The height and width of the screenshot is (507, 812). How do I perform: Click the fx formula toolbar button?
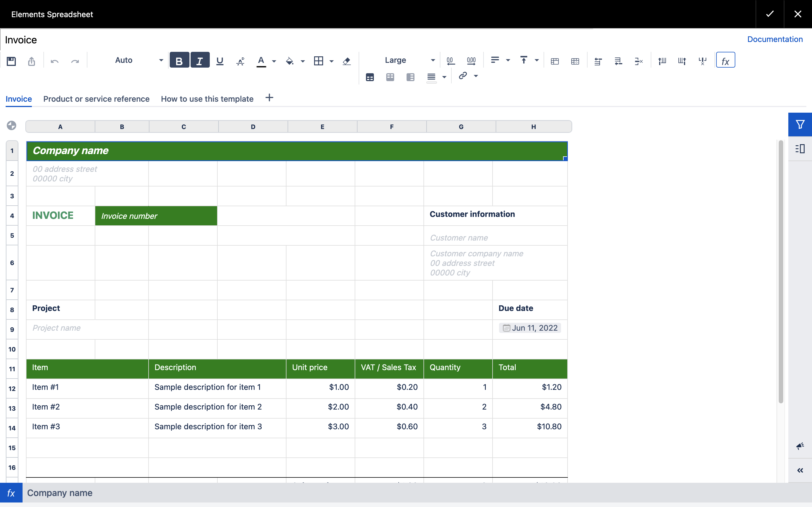[x=725, y=60]
